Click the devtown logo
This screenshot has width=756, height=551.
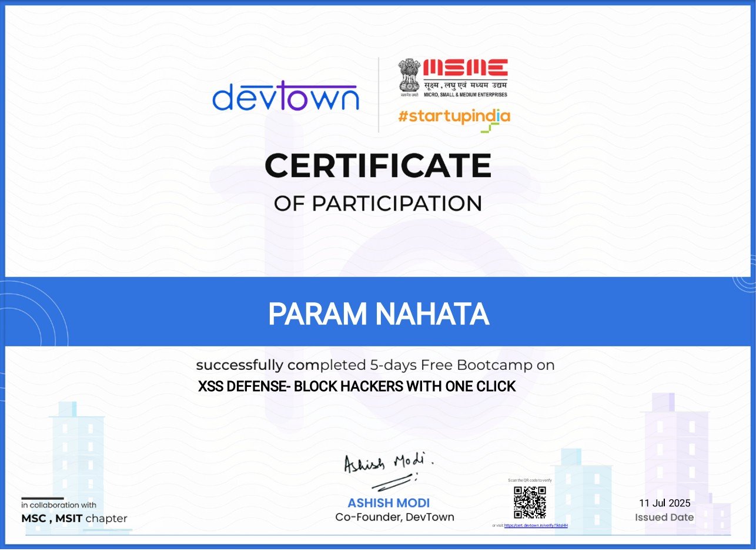click(285, 96)
